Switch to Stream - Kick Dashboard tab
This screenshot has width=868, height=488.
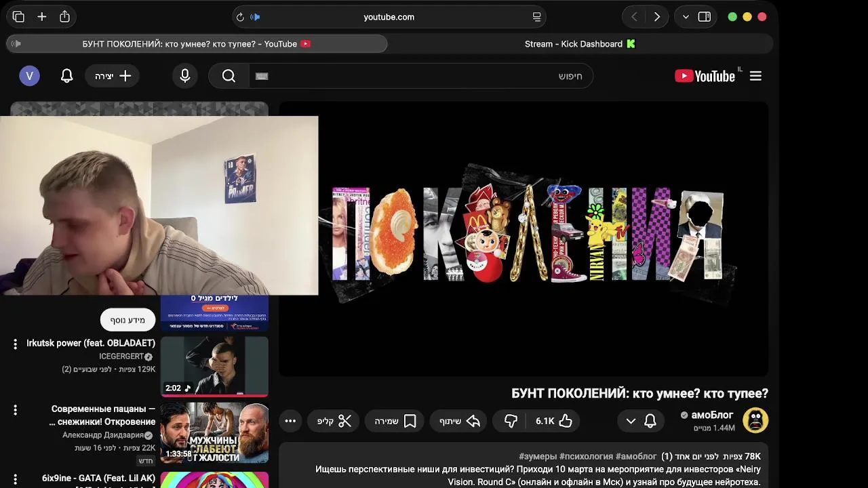coord(580,44)
